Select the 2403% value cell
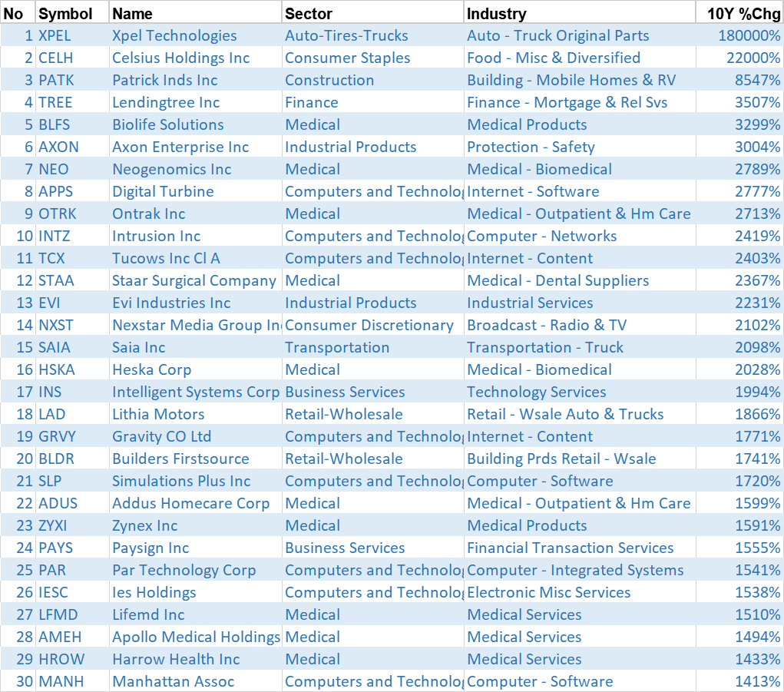This screenshot has height=692, width=784. [x=739, y=258]
